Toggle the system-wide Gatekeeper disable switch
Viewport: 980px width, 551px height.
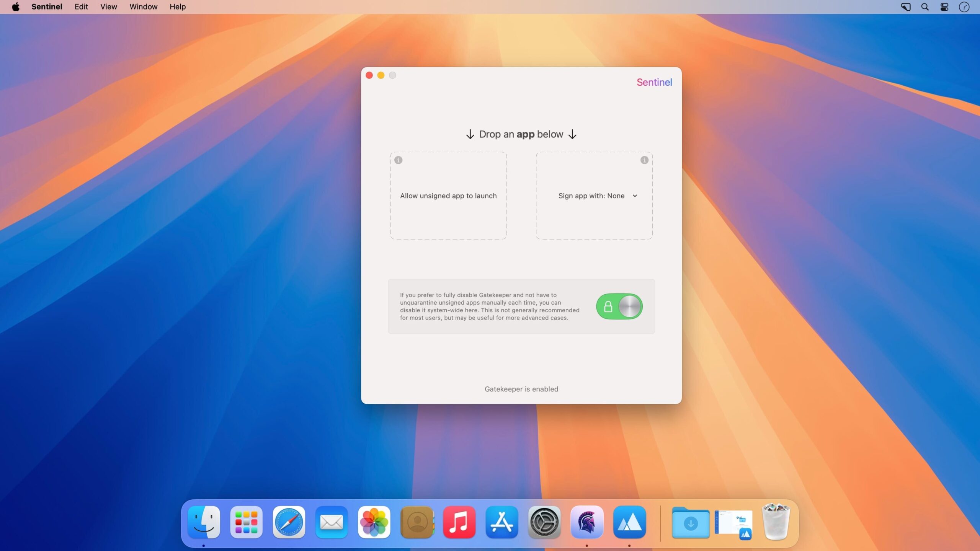pyautogui.click(x=619, y=306)
